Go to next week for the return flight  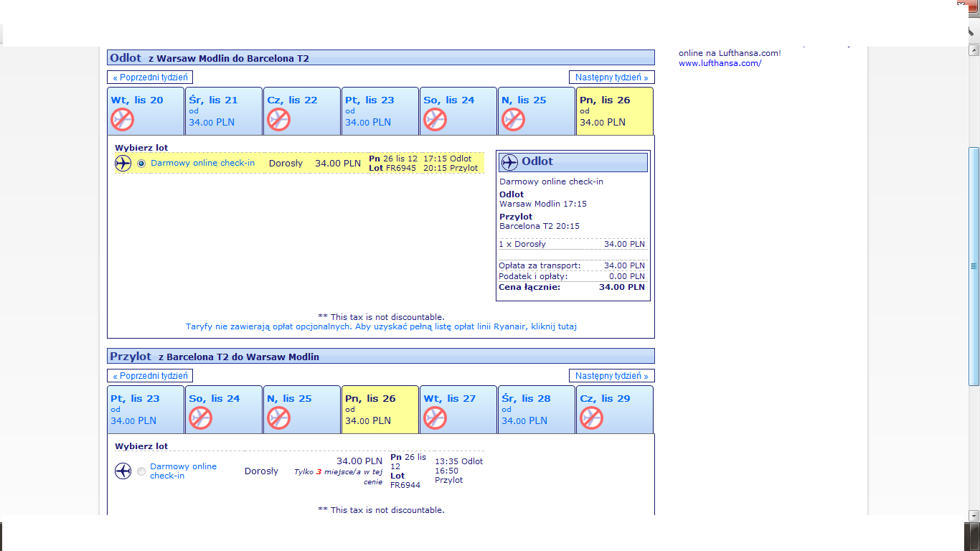pyautogui.click(x=612, y=376)
